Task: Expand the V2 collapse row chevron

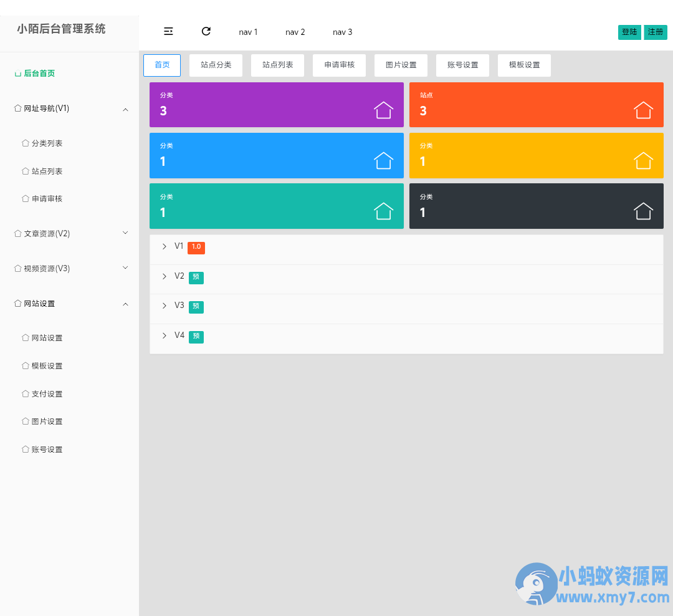Action: pyautogui.click(x=164, y=276)
